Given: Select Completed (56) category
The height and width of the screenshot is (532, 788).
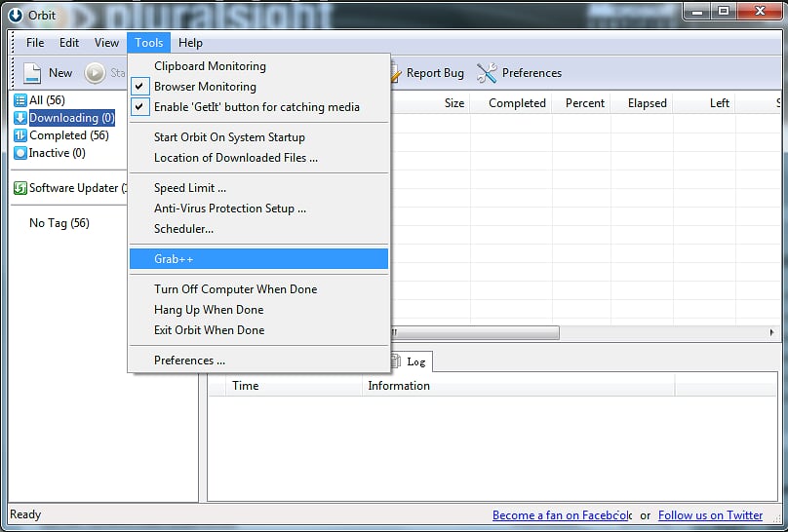Looking at the screenshot, I should (x=69, y=135).
